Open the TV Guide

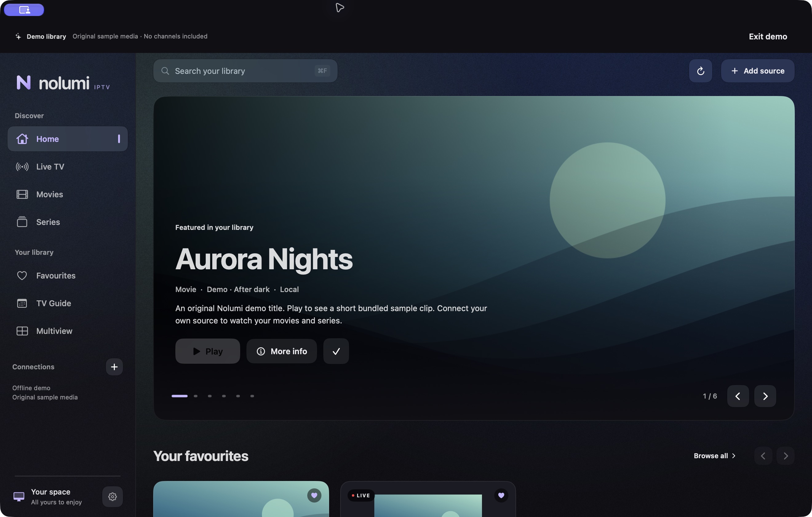pos(67,303)
